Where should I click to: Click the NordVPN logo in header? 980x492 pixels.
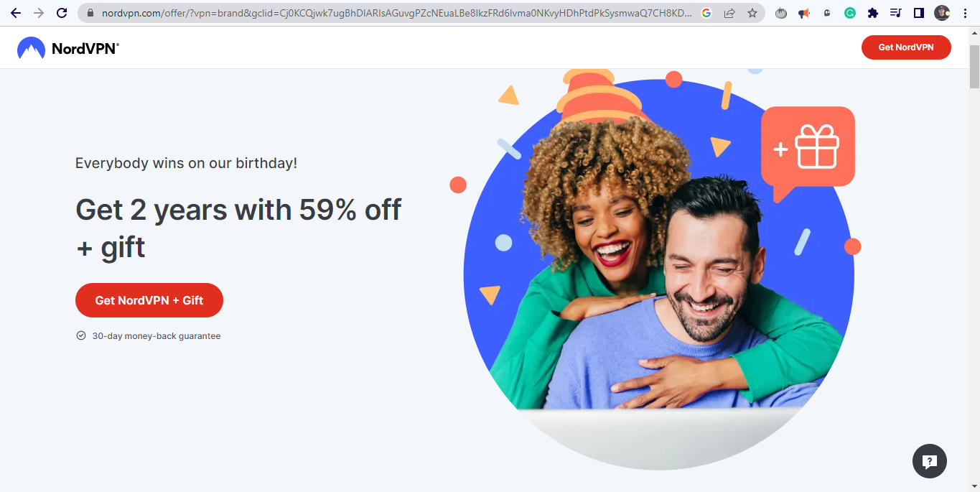68,48
